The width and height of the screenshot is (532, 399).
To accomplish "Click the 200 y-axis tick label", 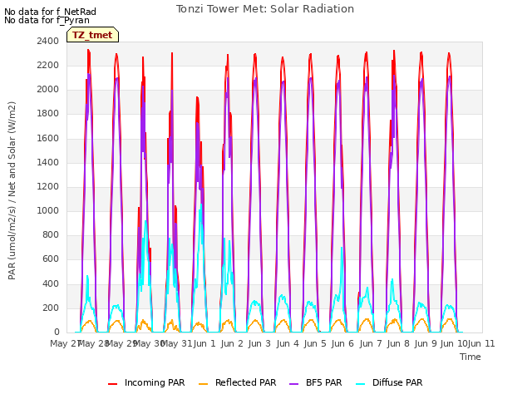I will (51, 308).
